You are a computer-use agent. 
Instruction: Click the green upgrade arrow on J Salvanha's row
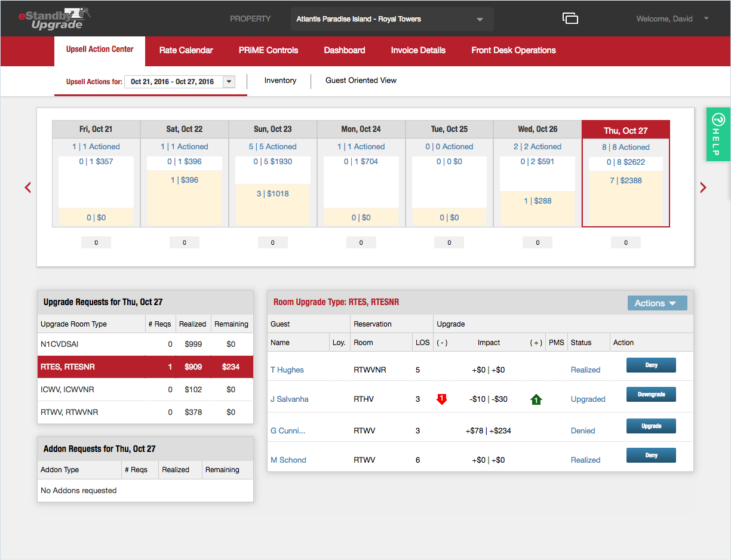click(x=536, y=399)
